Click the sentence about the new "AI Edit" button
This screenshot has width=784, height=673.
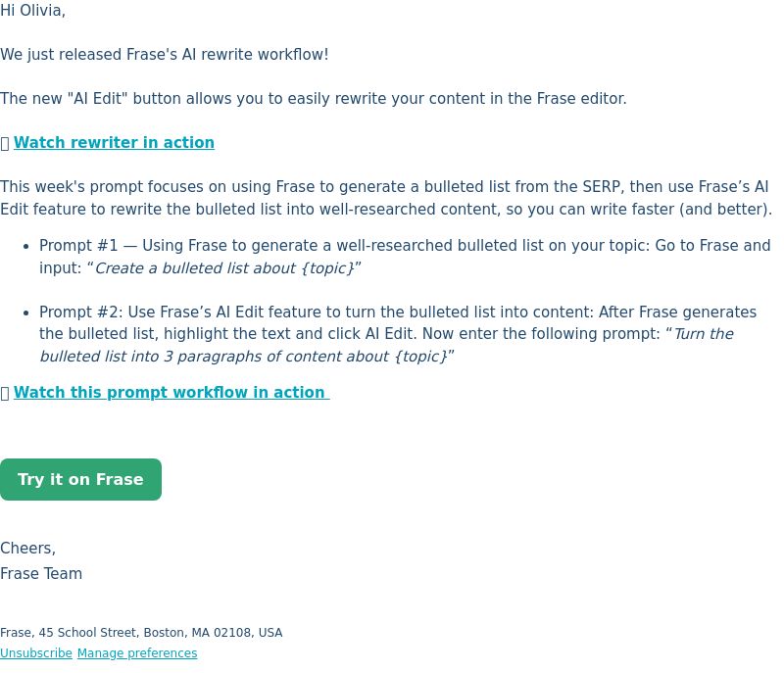coord(313,98)
